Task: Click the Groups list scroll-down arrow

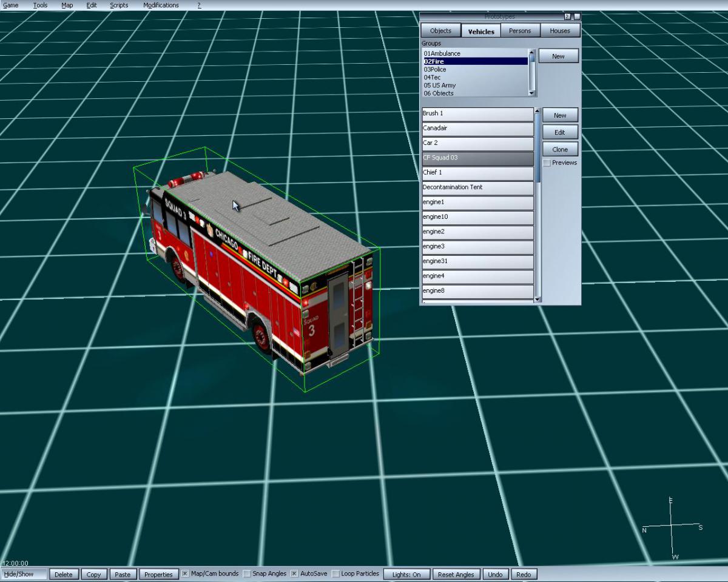Action: [532, 93]
